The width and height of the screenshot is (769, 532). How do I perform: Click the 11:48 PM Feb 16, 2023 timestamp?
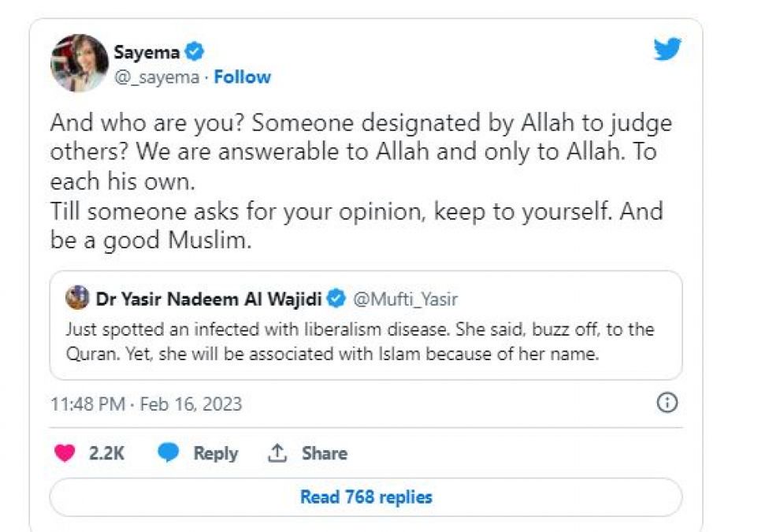tap(146, 404)
